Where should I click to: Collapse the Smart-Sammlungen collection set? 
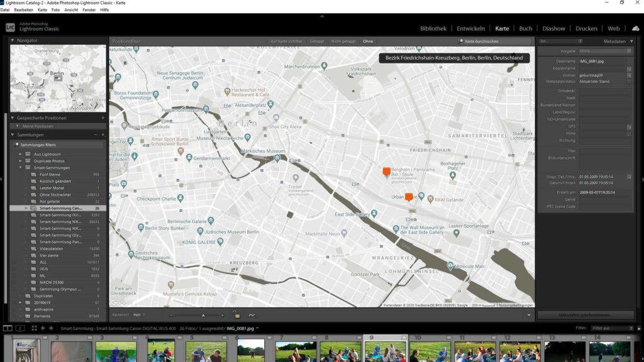(x=20, y=167)
